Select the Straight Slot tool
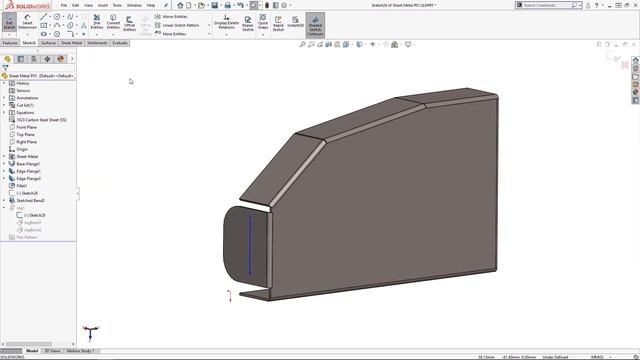 [x=44, y=34]
